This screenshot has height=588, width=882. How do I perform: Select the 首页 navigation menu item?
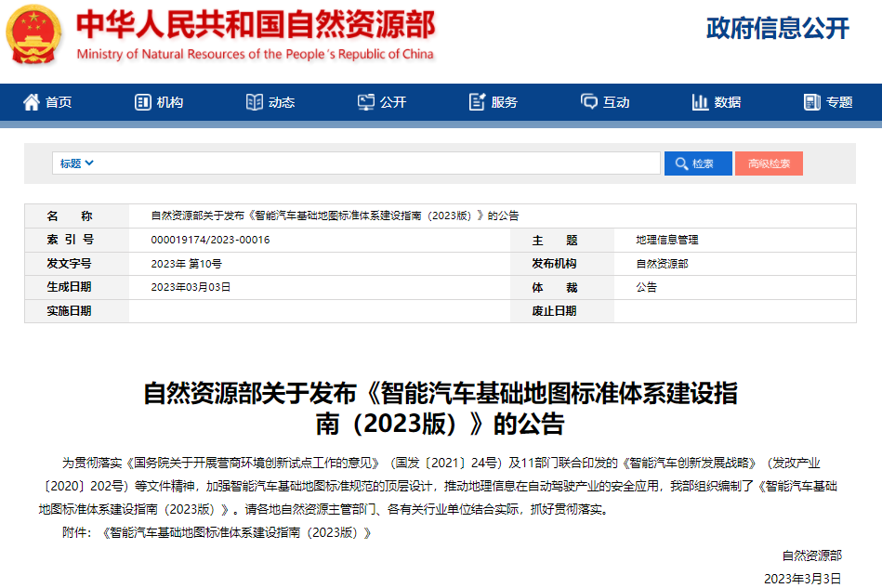tap(54, 102)
